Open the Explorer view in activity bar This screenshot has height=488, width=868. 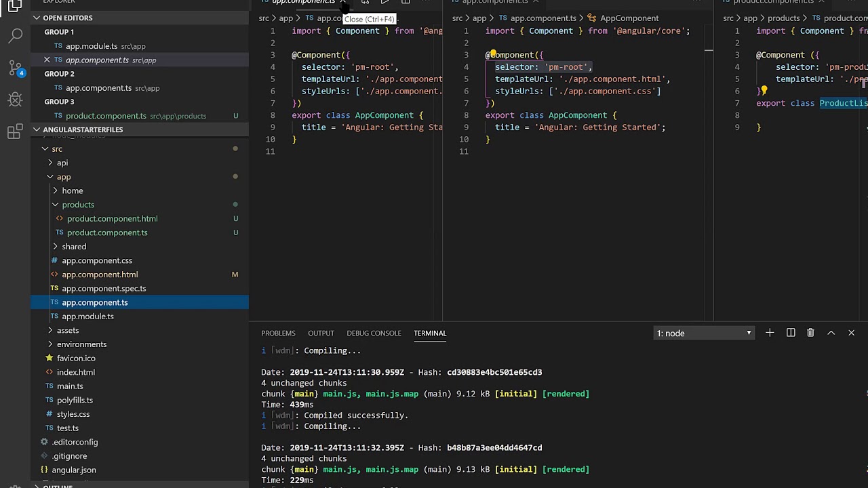[x=15, y=7]
